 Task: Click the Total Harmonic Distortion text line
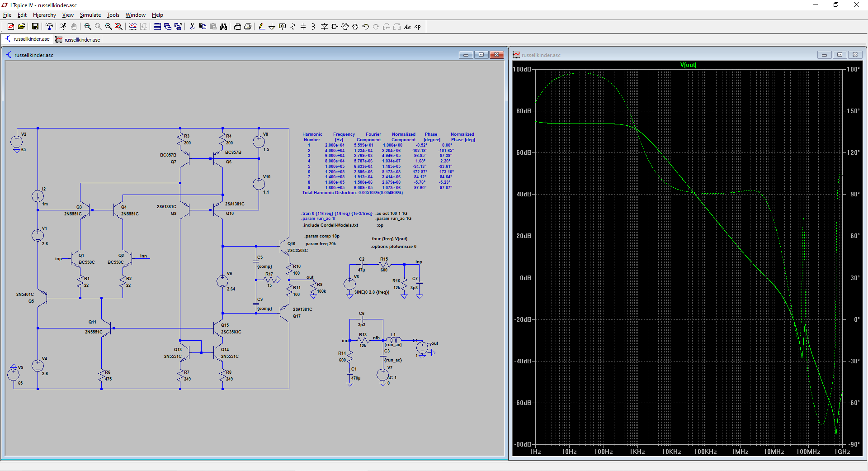click(x=352, y=193)
